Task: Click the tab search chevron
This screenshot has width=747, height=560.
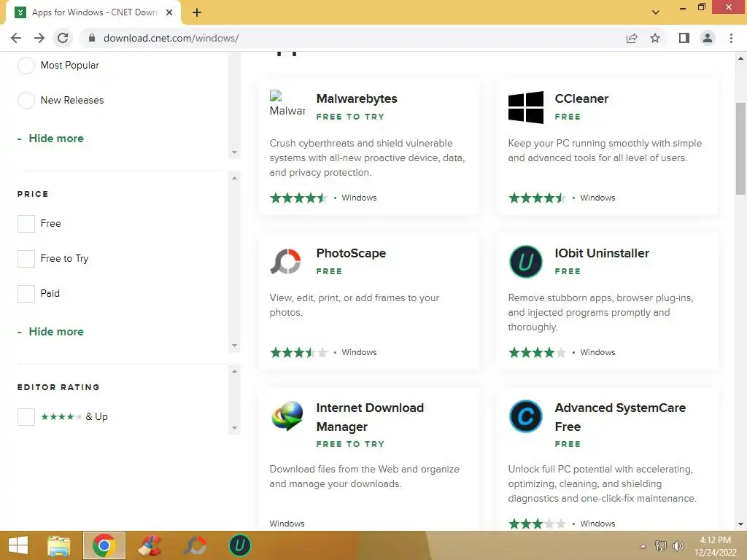Action: point(656,12)
